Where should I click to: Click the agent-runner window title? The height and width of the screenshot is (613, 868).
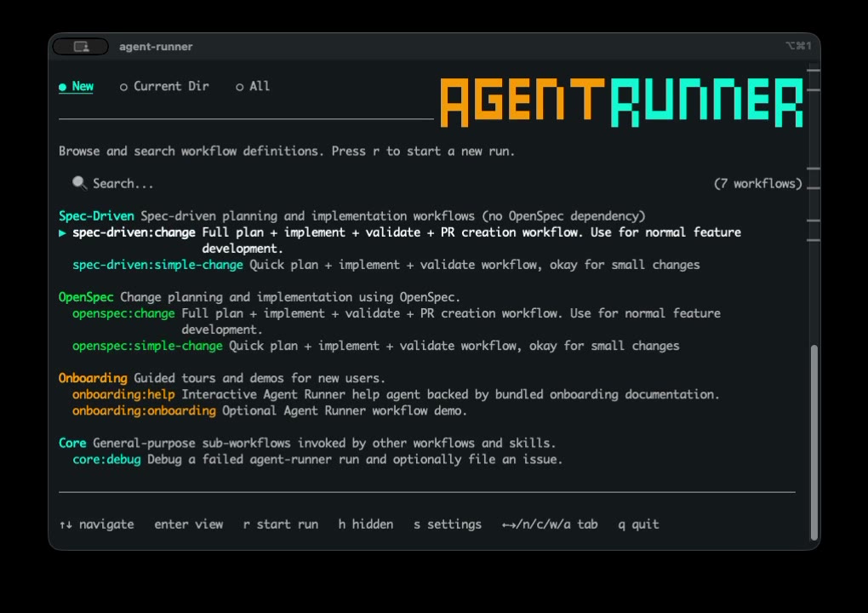pos(156,47)
